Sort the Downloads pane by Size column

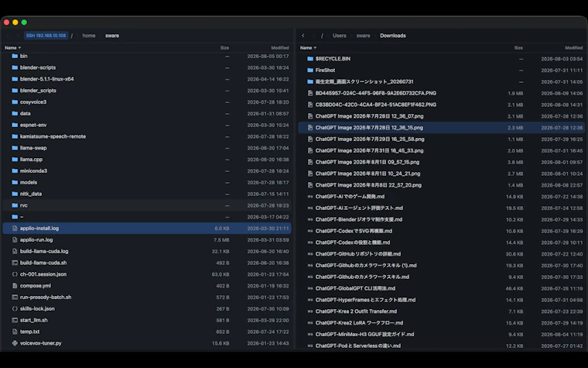[518, 48]
